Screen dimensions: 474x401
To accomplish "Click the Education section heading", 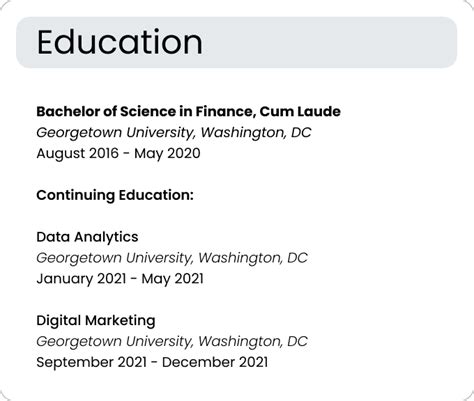I will pos(120,42).
